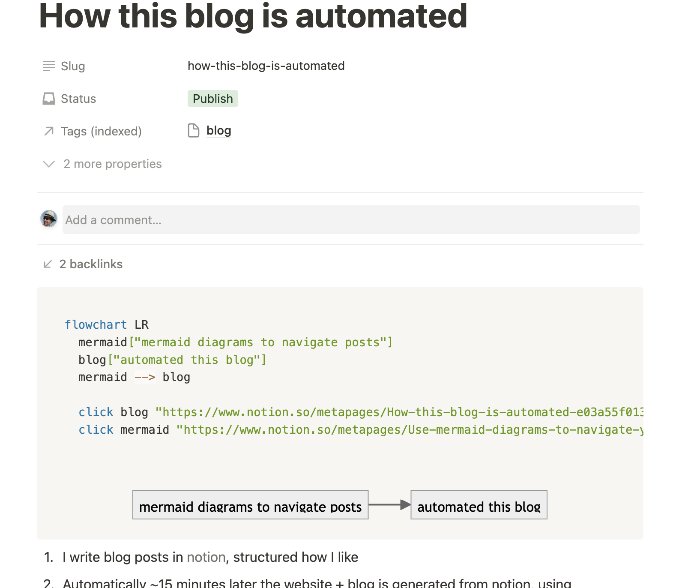
Task: Open the 'blog' tag link
Action: [218, 130]
